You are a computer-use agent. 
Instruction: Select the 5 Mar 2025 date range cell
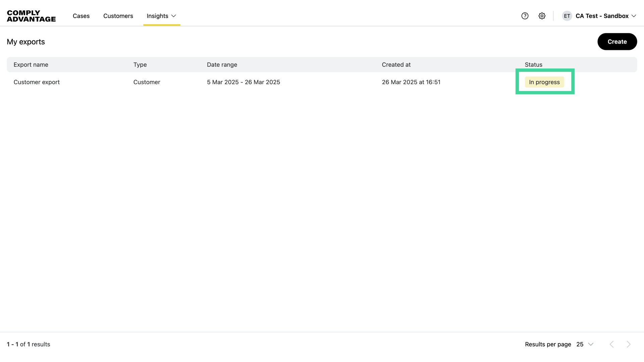point(243,82)
